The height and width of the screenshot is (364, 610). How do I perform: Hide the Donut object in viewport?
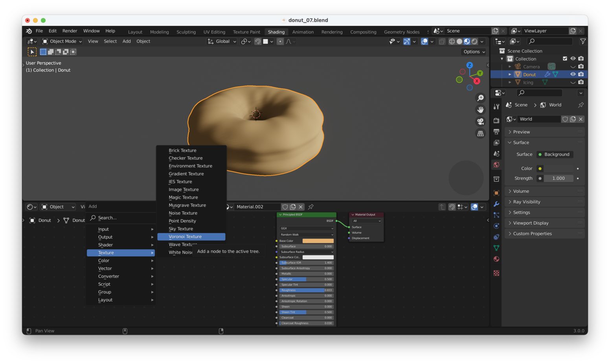click(x=573, y=74)
